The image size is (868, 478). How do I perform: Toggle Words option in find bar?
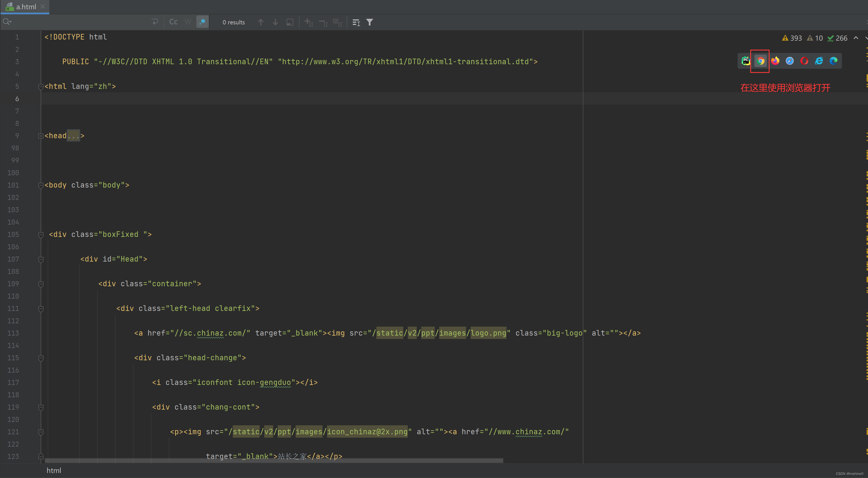(x=188, y=22)
